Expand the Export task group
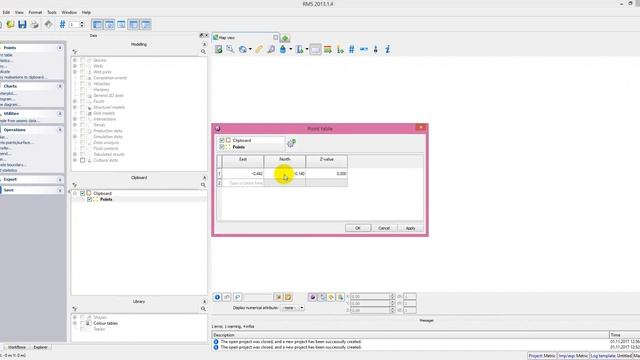This screenshot has width=640, height=360. (60, 180)
